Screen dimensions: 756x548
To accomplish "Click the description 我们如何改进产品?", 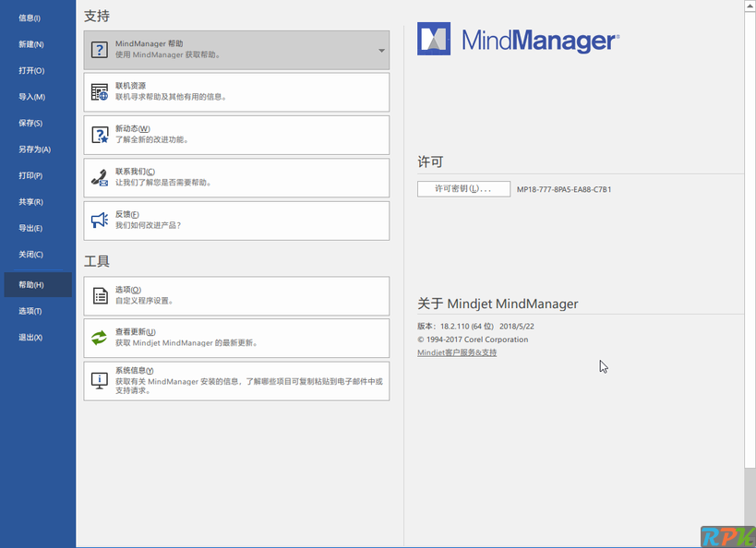I will point(148,225).
